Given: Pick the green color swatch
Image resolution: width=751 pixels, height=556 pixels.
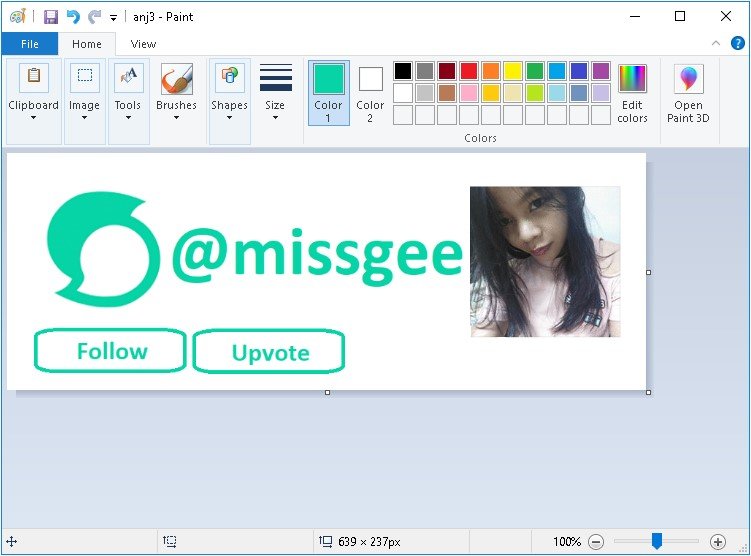Looking at the screenshot, I should [535, 71].
